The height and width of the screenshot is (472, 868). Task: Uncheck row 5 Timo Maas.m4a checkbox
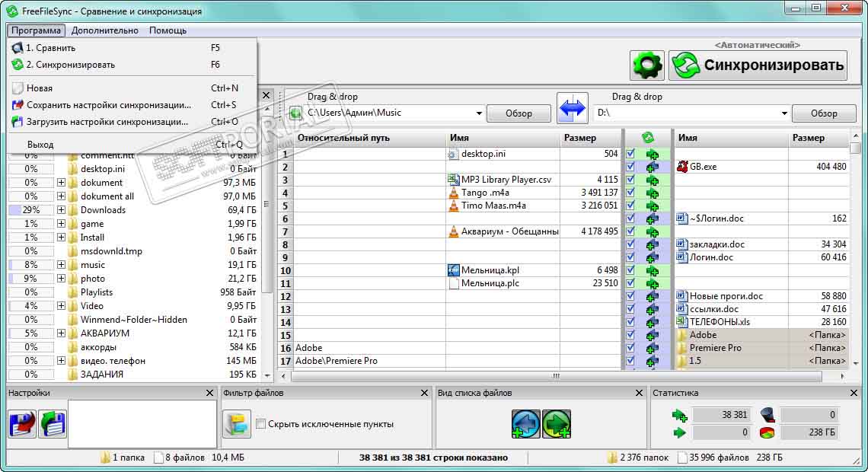click(x=630, y=206)
